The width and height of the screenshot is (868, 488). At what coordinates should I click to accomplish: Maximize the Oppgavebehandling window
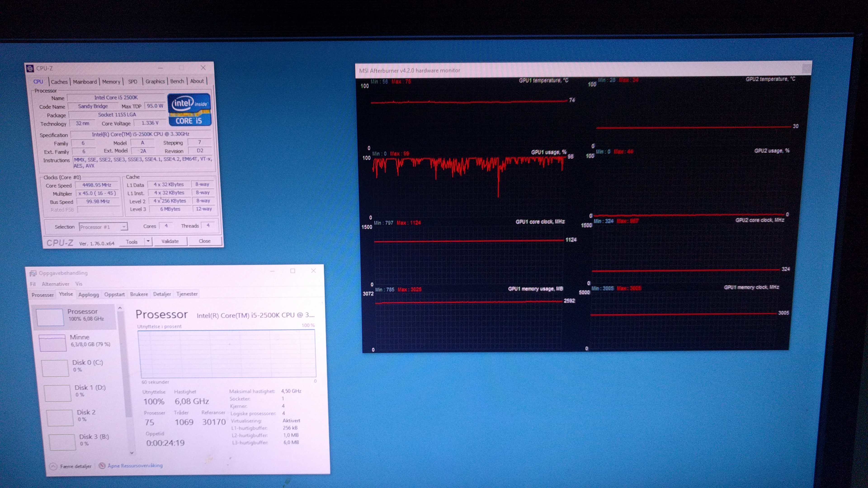293,271
